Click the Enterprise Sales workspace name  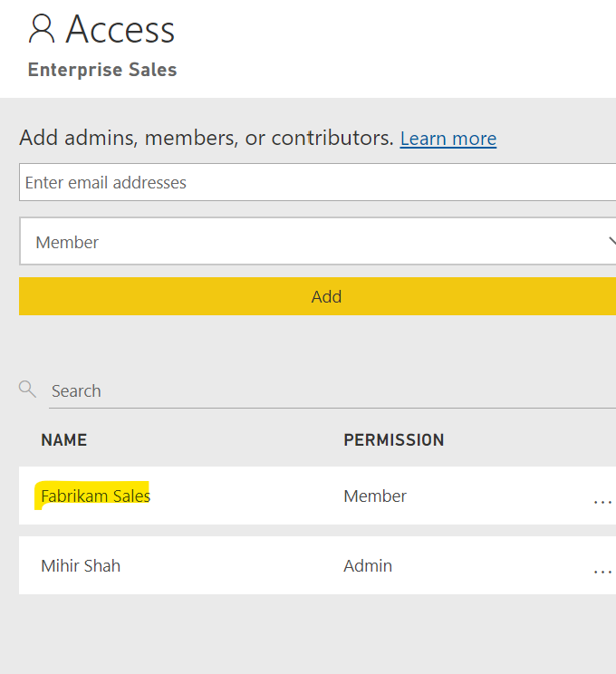coord(102,70)
